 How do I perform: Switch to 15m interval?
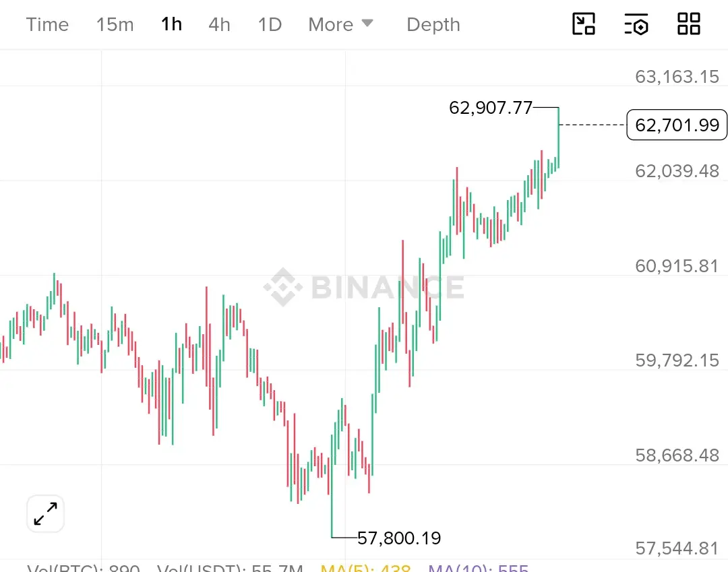tap(115, 24)
